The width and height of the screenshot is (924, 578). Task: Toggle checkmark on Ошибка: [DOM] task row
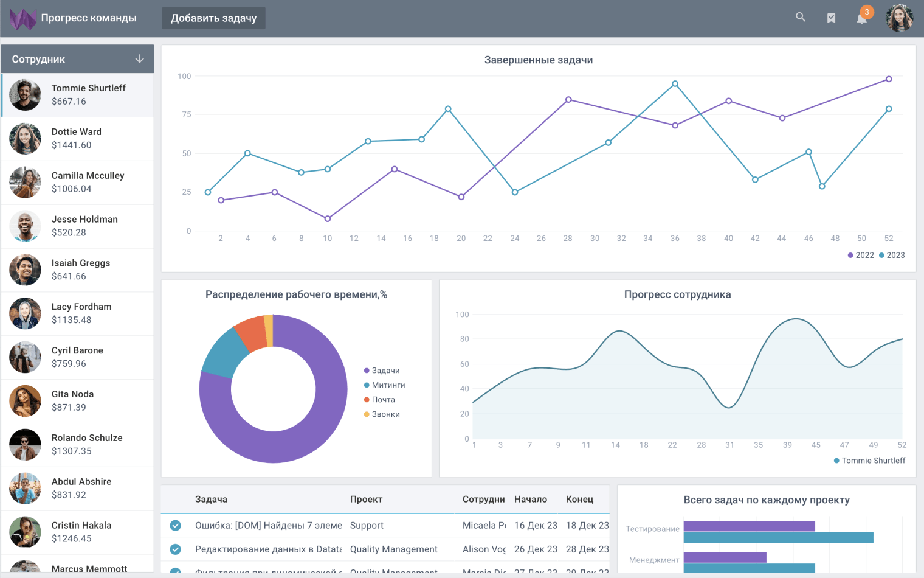point(175,526)
